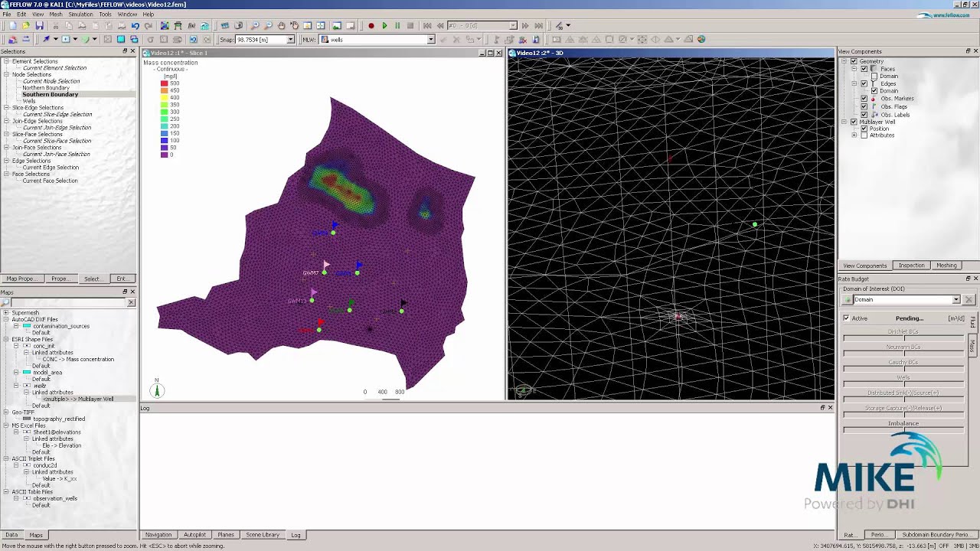Jump to last time step
Image resolution: width=980 pixels, height=551 pixels.
[538, 25]
